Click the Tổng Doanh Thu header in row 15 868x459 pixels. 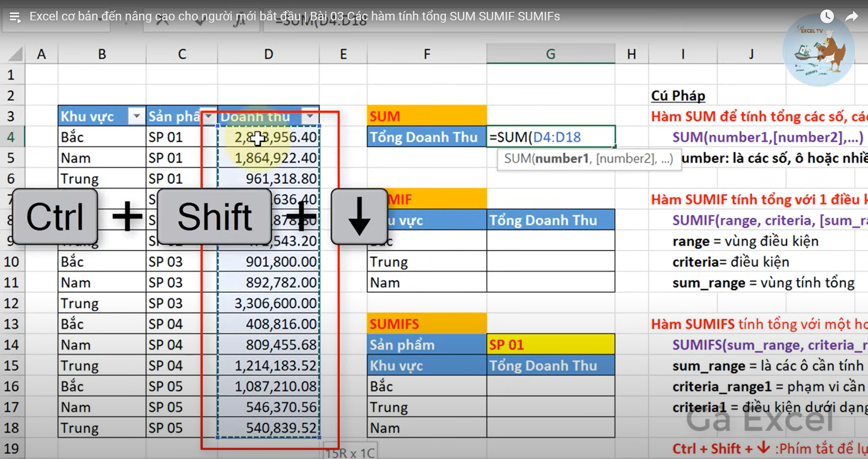(551, 365)
